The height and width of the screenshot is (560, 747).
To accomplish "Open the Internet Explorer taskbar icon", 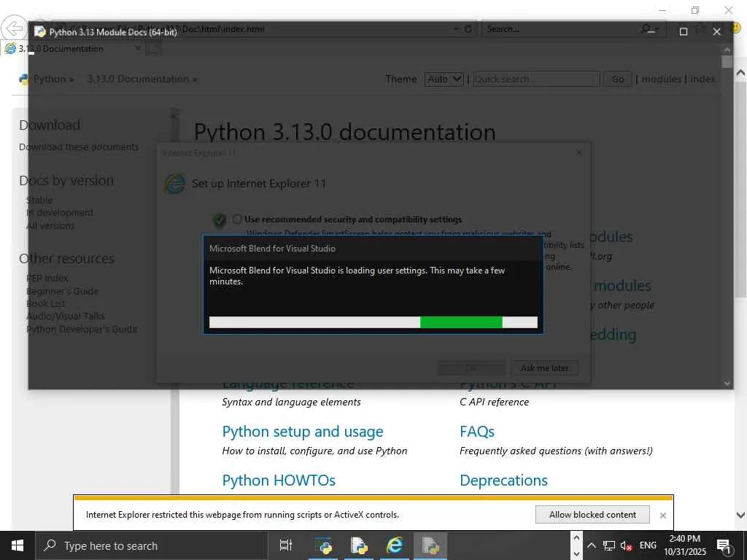I will point(395,545).
